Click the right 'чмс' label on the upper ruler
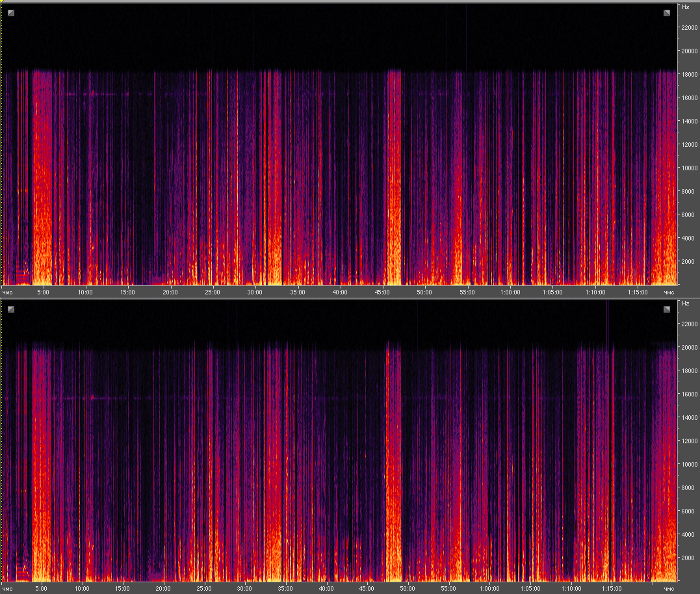 669,292
